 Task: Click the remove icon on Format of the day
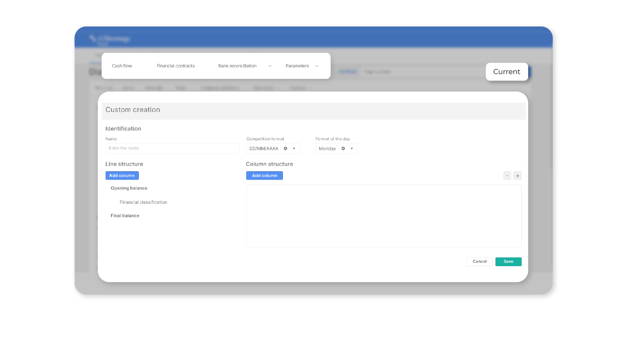(343, 148)
